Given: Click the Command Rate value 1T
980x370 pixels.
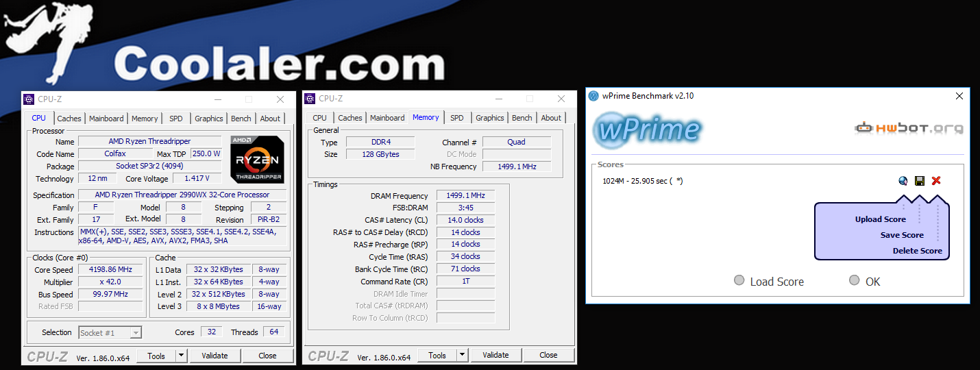Looking at the screenshot, I should coord(465,281).
